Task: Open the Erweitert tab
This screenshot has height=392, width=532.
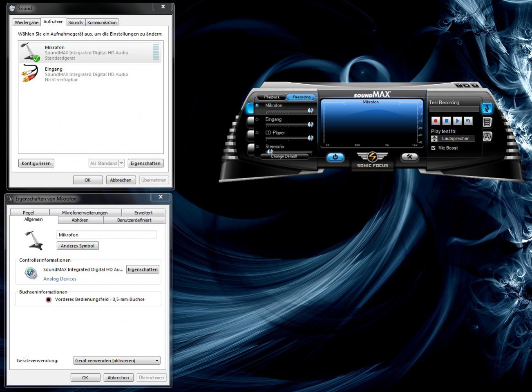Action: [x=143, y=213]
